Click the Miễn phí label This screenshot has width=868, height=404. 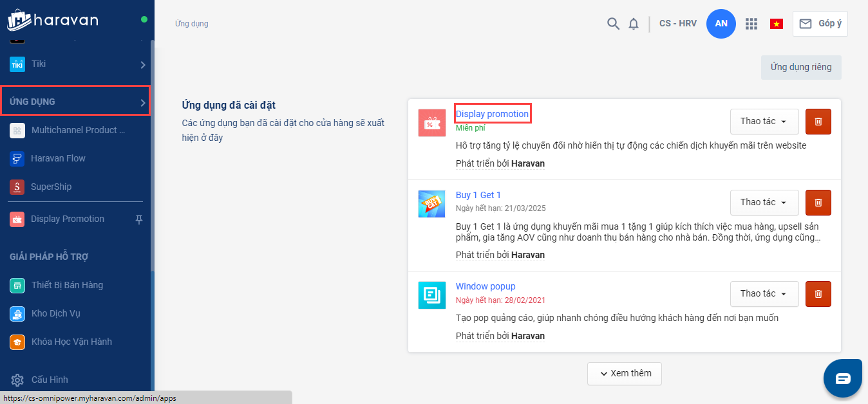[471, 128]
